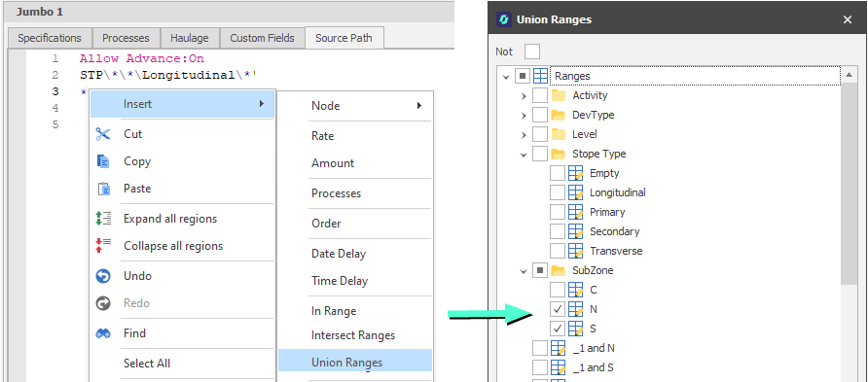Check the C subzone checkbox
Screen dimensions: 868x382
[558, 290]
